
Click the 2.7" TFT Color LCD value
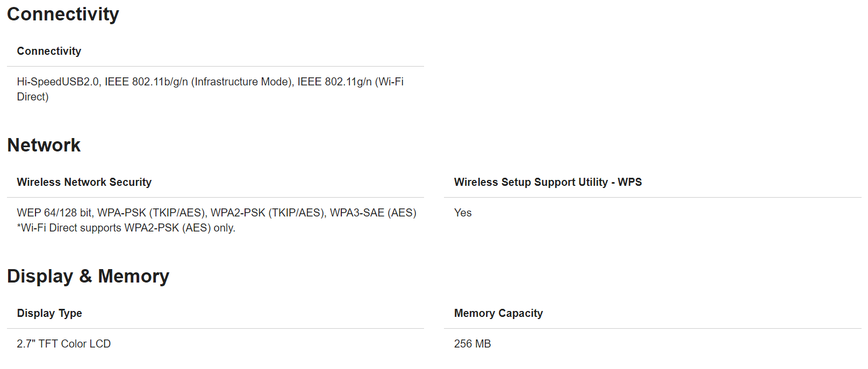[63, 344]
